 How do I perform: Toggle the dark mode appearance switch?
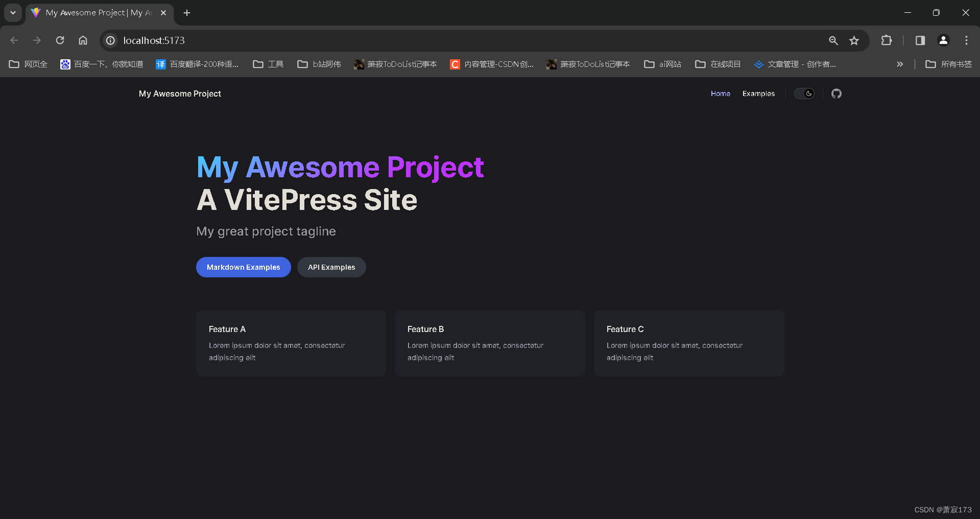click(x=804, y=93)
